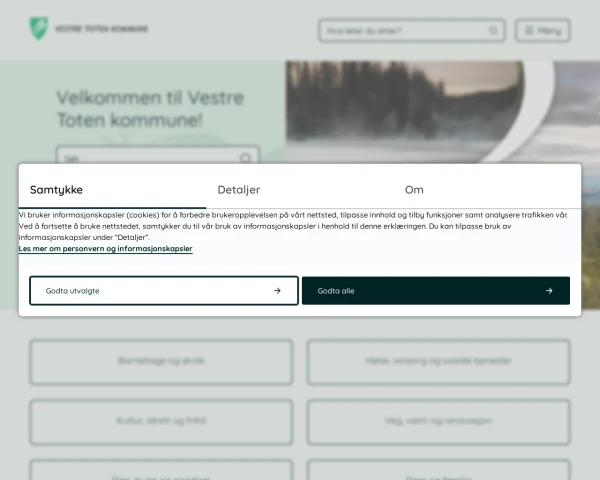Click the magnifier icon in header search
This screenshot has height=480, width=600.
point(494,30)
